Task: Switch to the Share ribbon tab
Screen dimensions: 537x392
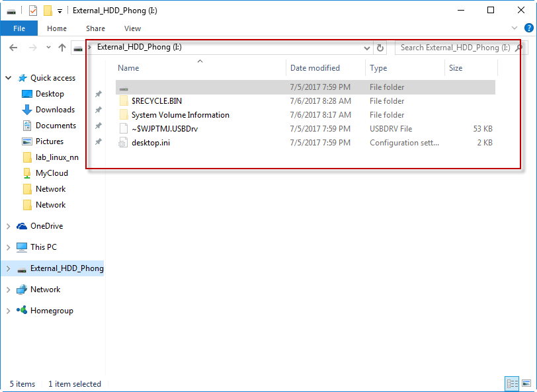Action: coord(95,28)
